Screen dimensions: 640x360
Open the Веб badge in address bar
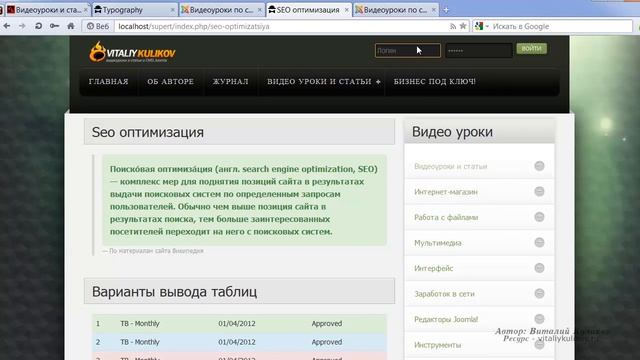click(x=98, y=26)
